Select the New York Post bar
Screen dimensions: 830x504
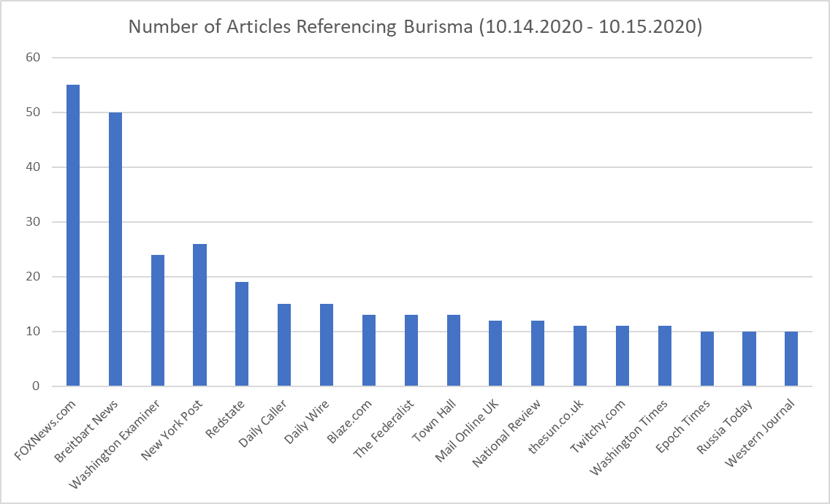[x=199, y=315]
